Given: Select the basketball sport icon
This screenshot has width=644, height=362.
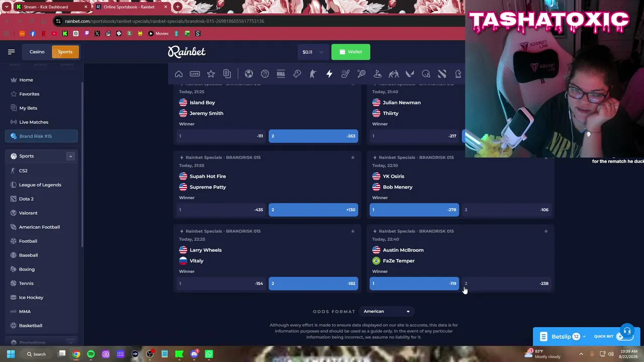Looking at the screenshot, I should point(265,74).
